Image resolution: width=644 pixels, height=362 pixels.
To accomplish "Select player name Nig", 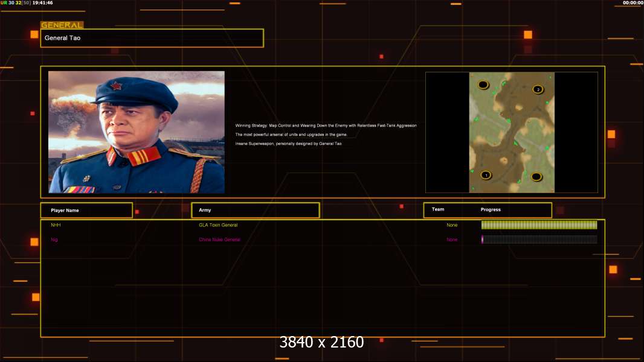I will click(54, 240).
